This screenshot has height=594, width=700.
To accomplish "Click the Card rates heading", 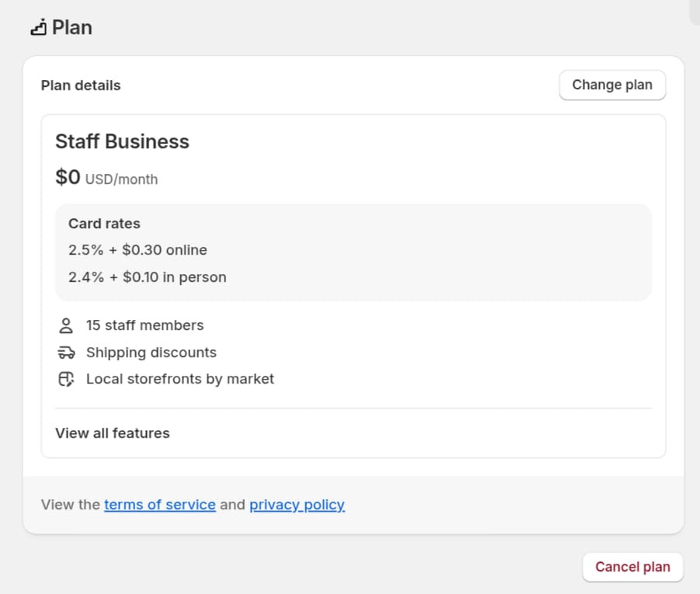I will (x=104, y=224).
